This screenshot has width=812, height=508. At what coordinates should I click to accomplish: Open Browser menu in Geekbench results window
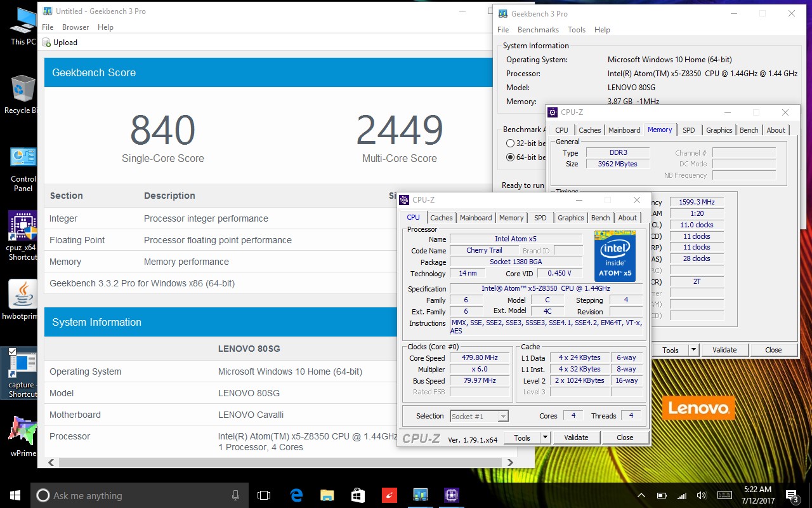(x=75, y=27)
